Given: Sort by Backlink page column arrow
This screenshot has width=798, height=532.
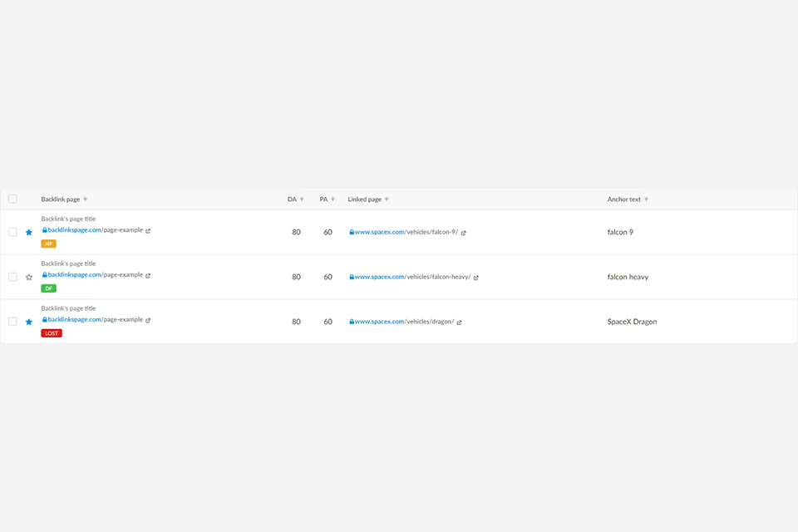Looking at the screenshot, I should (x=86, y=199).
